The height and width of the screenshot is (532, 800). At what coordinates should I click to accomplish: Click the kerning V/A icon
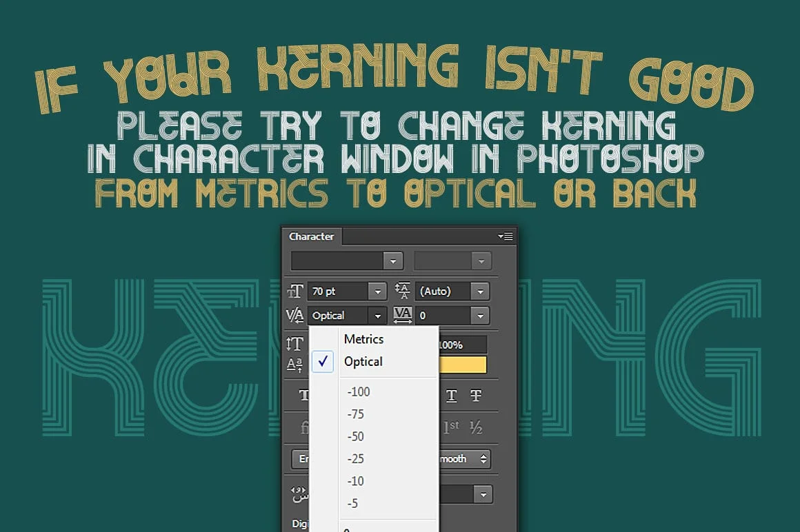[x=294, y=316]
